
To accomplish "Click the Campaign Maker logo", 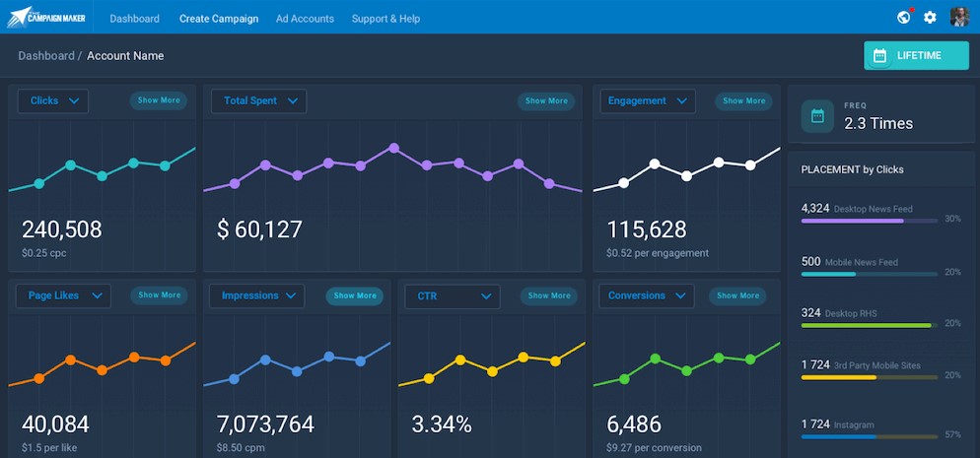I will click(x=47, y=17).
